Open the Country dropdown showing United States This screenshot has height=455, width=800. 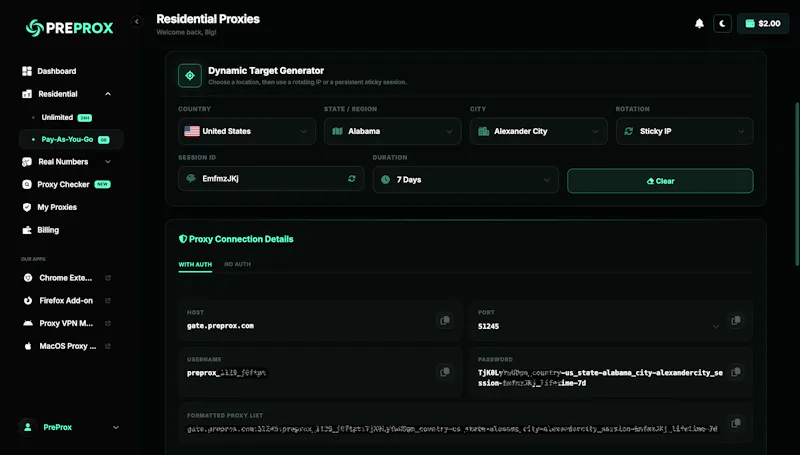(247, 131)
